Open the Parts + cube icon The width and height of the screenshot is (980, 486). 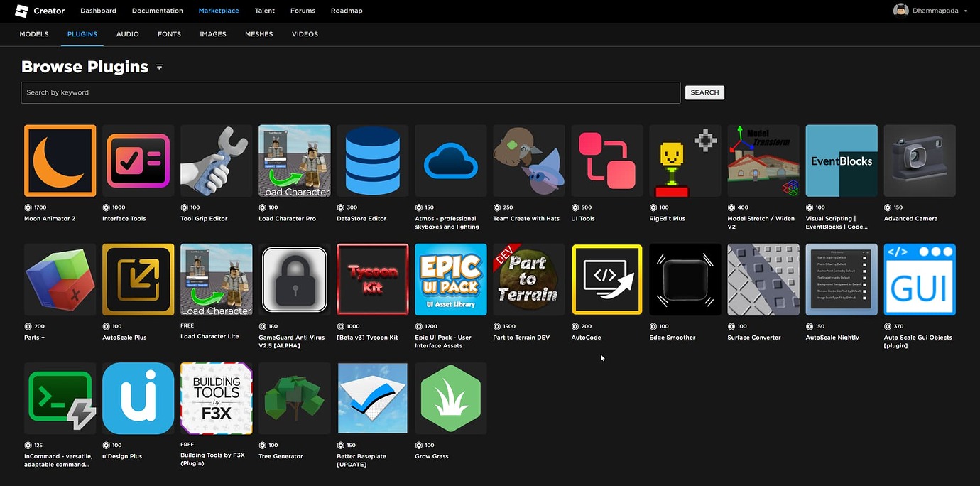[60, 279]
